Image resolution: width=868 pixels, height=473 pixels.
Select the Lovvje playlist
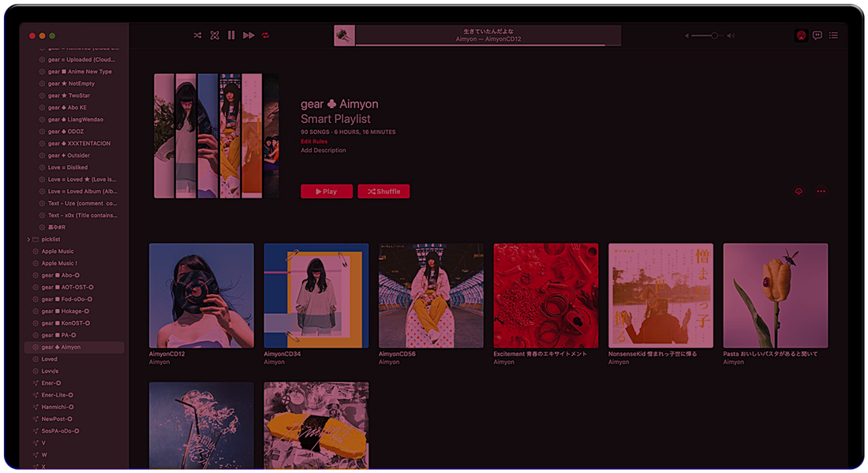click(x=74, y=371)
